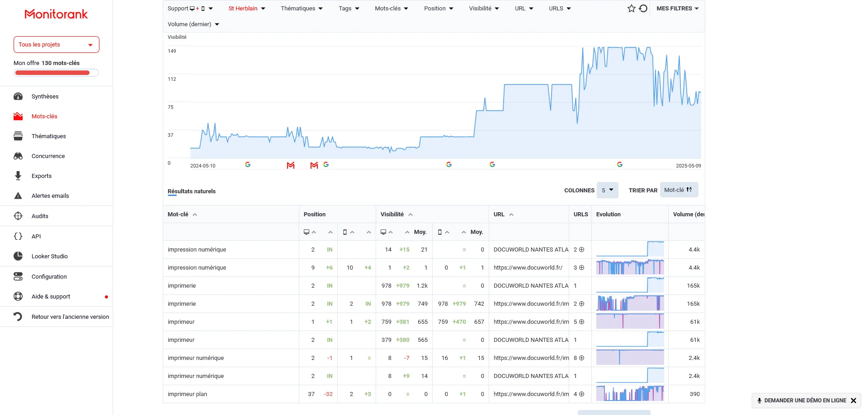This screenshot has height=415, width=868.
Task: Sort by desktop visibility icon column
Action: [x=387, y=232]
